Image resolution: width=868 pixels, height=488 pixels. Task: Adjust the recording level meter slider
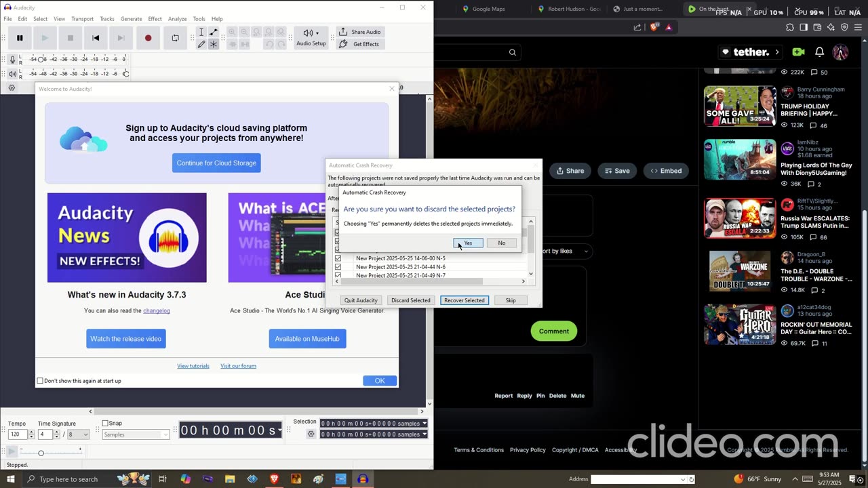[41, 60]
